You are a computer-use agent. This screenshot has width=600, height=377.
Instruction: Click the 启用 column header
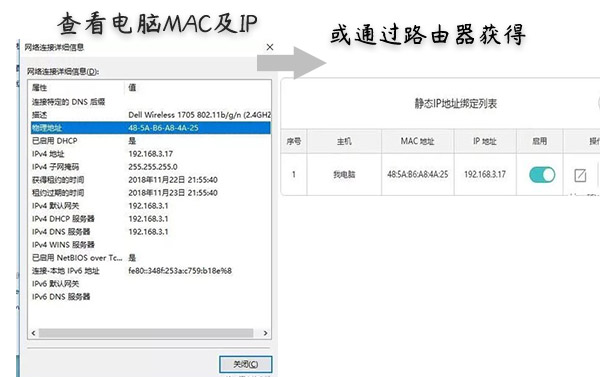click(540, 141)
